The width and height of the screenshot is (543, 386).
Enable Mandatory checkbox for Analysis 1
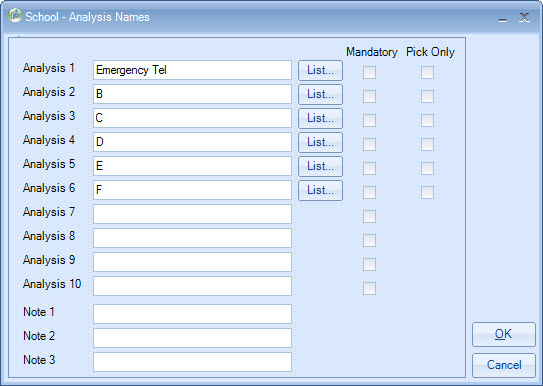coord(369,72)
